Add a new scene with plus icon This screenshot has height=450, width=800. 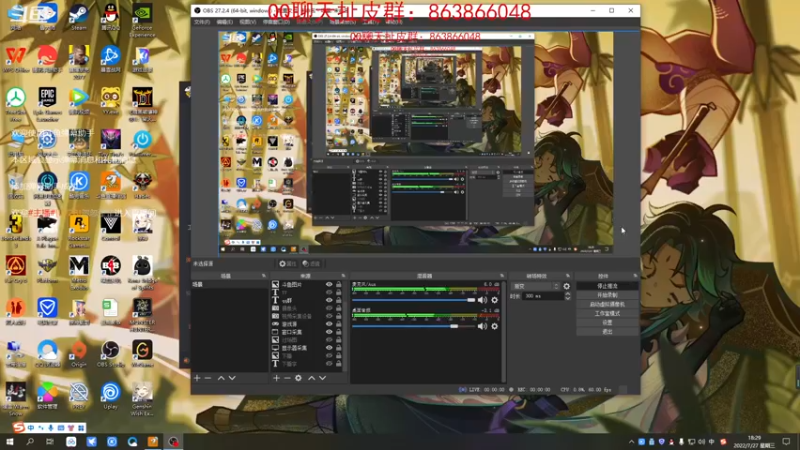point(197,378)
